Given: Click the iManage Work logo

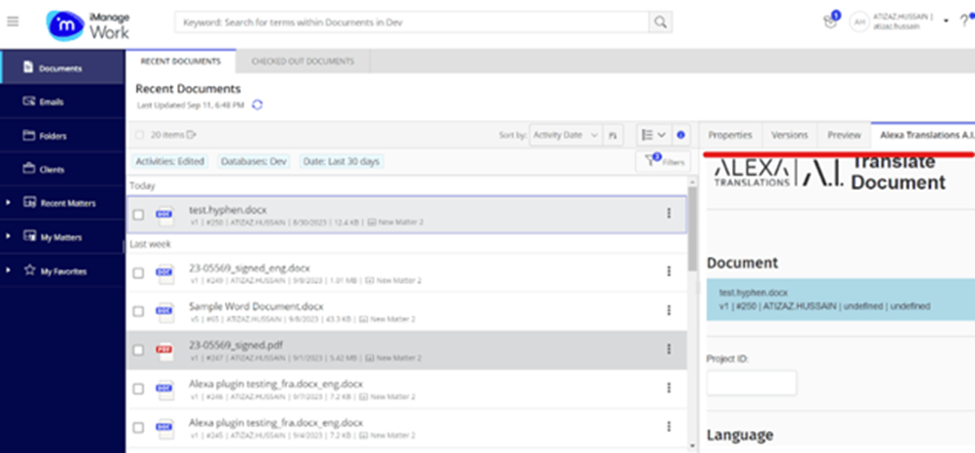Looking at the screenshot, I should 88,25.
